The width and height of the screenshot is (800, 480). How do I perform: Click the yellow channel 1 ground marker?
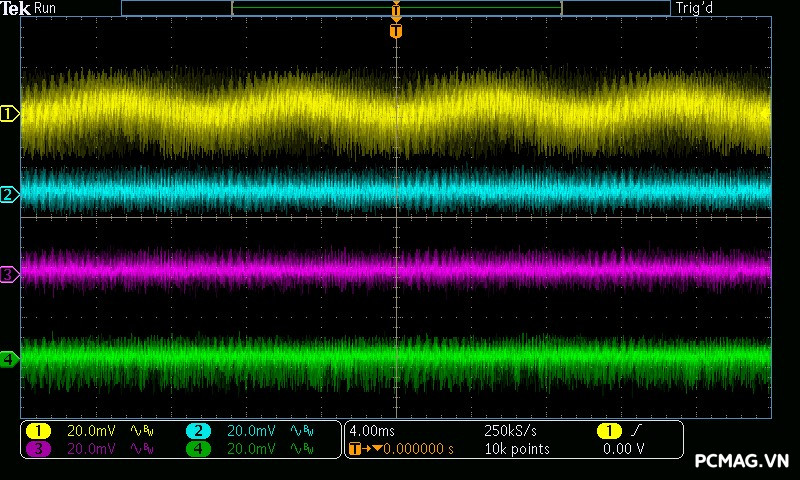point(9,114)
